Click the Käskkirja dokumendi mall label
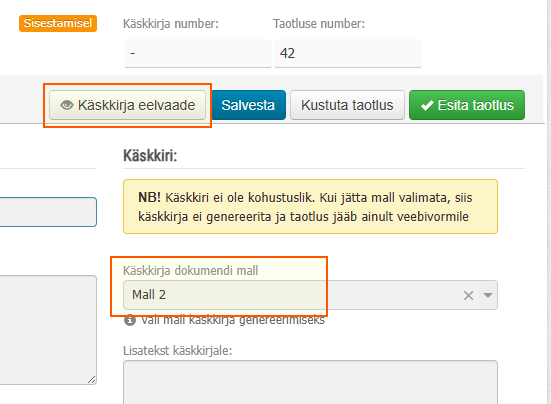Screen dimensions: 551x404 pyautogui.click(x=190, y=271)
